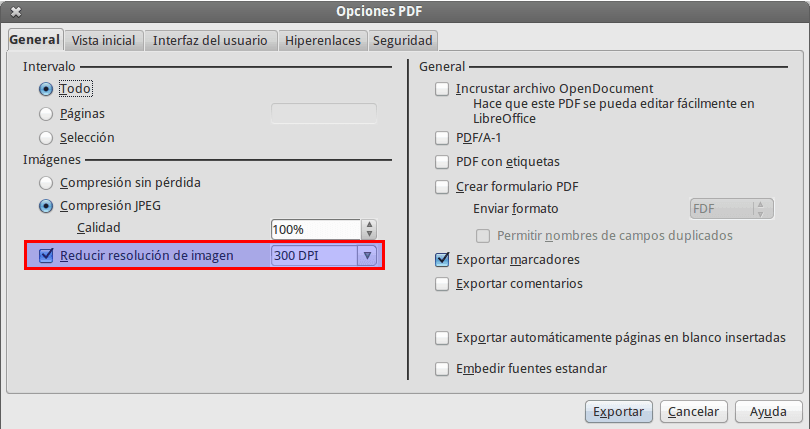
Task: Check Crear formulario PDF
Action: [442, 187]
